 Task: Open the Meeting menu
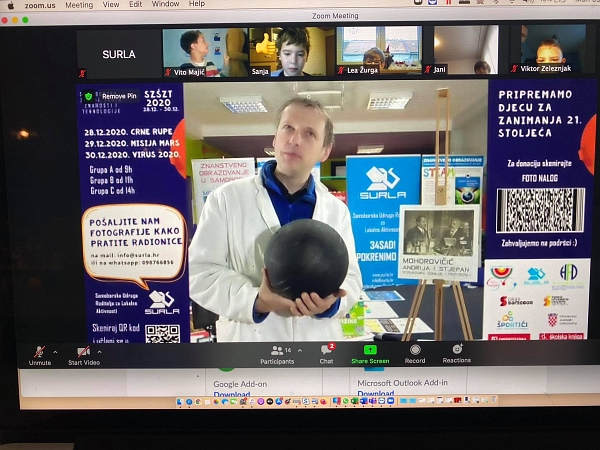click(79, 5)
